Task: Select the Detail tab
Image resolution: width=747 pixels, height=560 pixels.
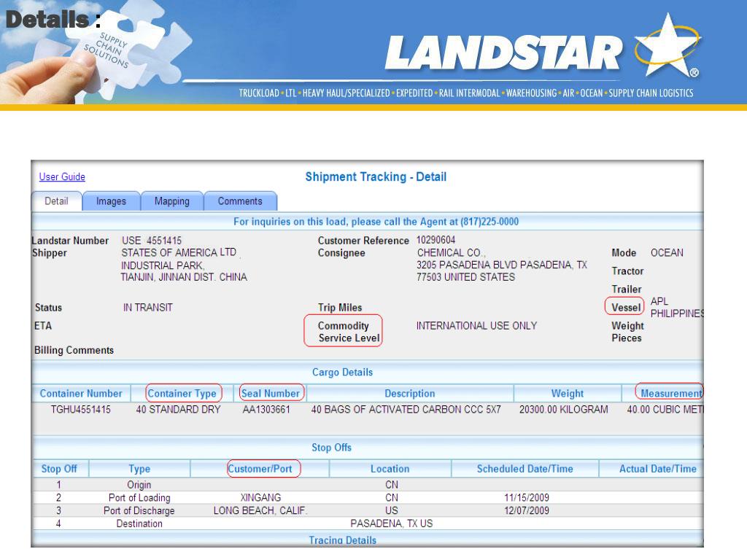Action: tap(56, 201)
